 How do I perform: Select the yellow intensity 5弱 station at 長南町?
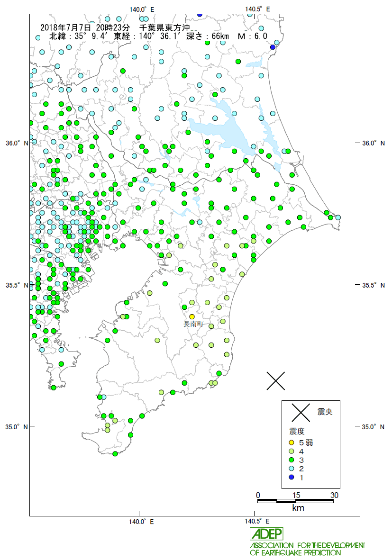[192, 316]
